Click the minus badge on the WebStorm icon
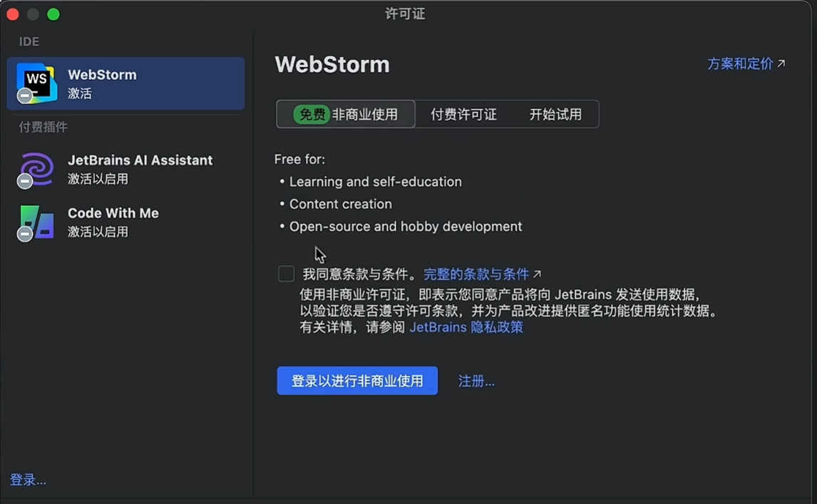The image size is (817, 504). pyautogui.click(x=24, y=96)
